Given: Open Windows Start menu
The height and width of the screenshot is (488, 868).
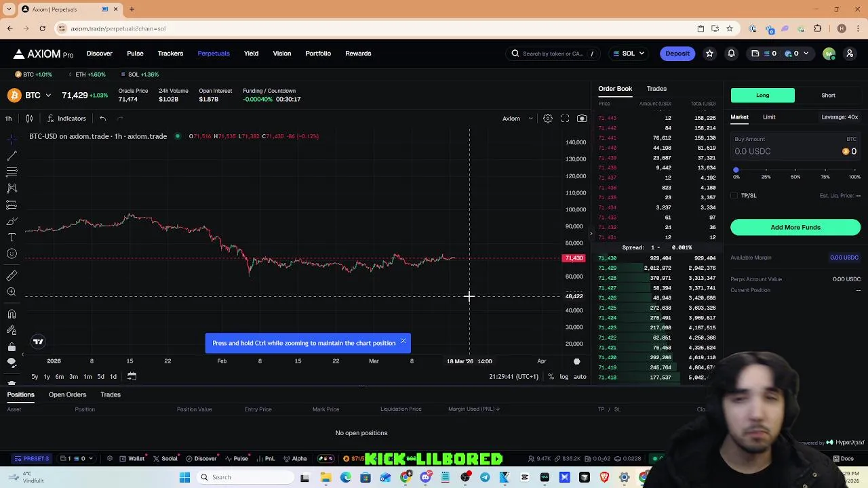Looking at the screenshot, I should pos(184,477).
